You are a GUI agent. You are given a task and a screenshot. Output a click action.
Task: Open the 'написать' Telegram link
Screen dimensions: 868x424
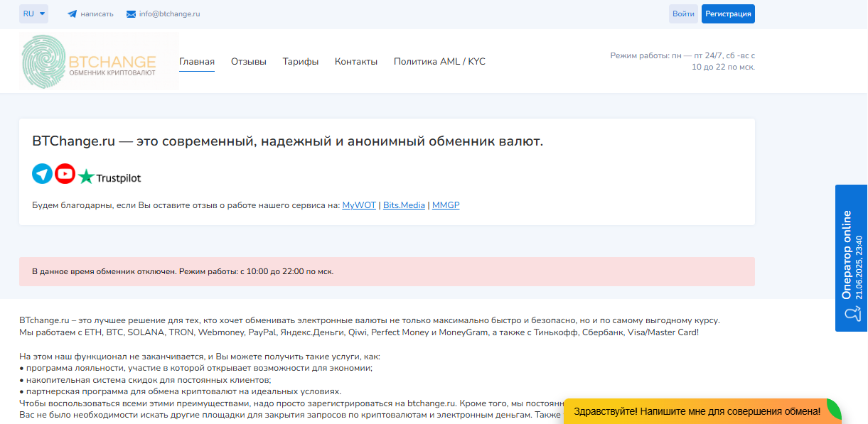click(x=97, y=13)
